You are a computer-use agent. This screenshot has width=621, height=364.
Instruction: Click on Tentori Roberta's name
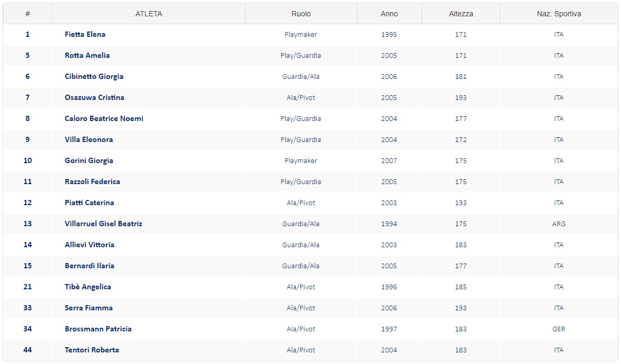pos(92,350)
